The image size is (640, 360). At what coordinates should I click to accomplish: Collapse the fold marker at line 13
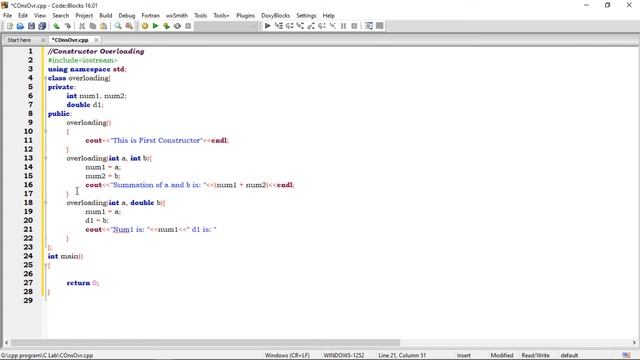click(x=45, y=158)
